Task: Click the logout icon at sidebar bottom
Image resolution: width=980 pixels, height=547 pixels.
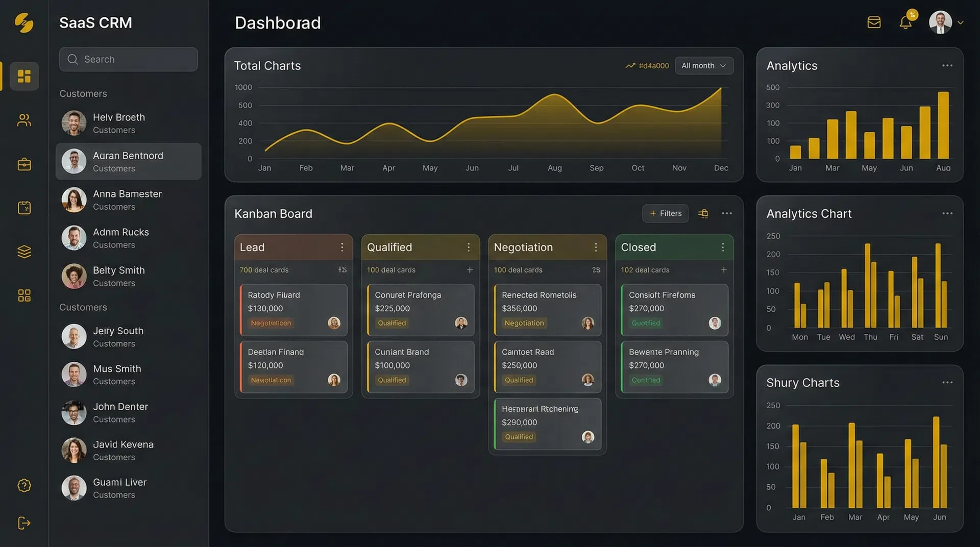Action: point(24,523)
